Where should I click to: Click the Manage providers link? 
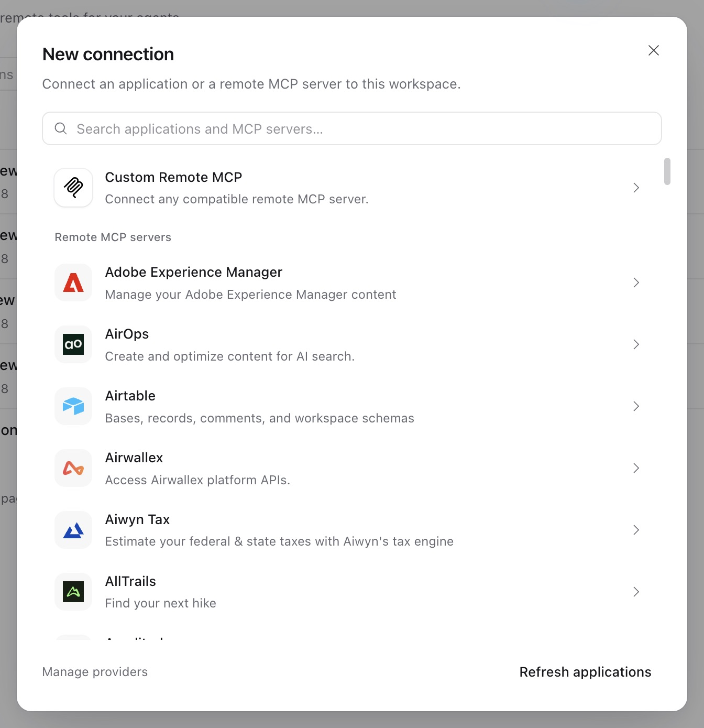95,672
